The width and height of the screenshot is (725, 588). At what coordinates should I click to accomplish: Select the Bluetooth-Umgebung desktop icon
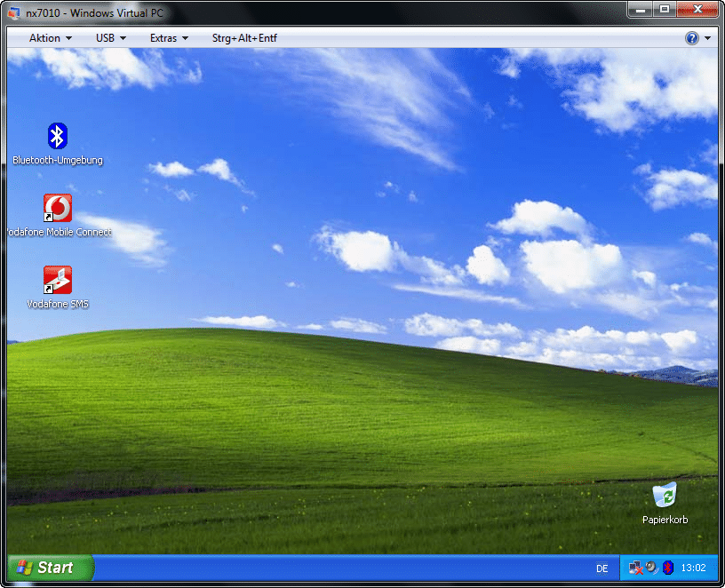58,143
